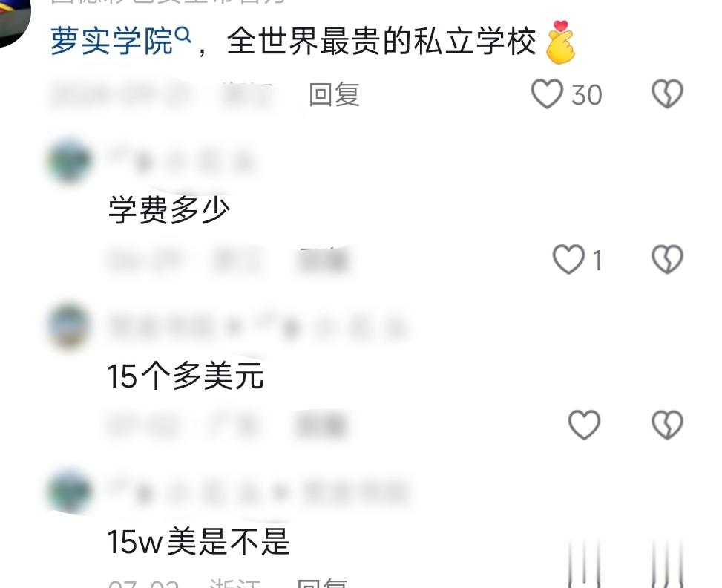Like the 萝实学院 comment with 30 likes
Image resolution: width=722 pixels, height=588 pixels.
[547, 94]
